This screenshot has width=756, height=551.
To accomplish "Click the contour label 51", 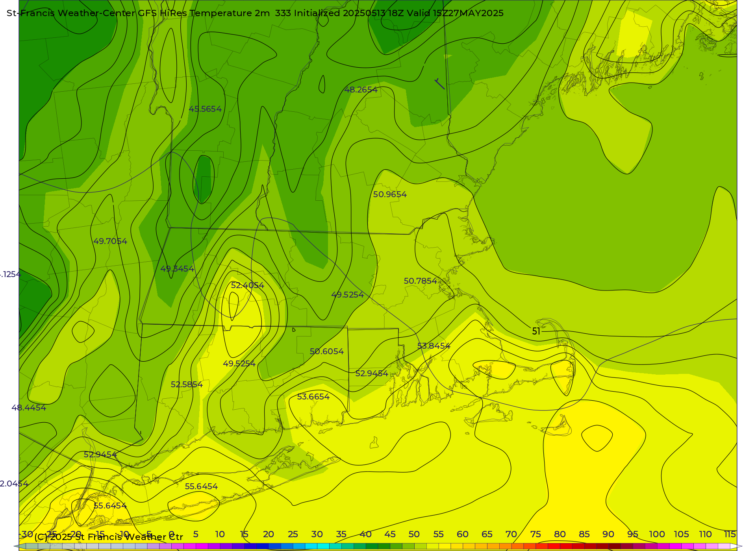I will click(536, 331).
